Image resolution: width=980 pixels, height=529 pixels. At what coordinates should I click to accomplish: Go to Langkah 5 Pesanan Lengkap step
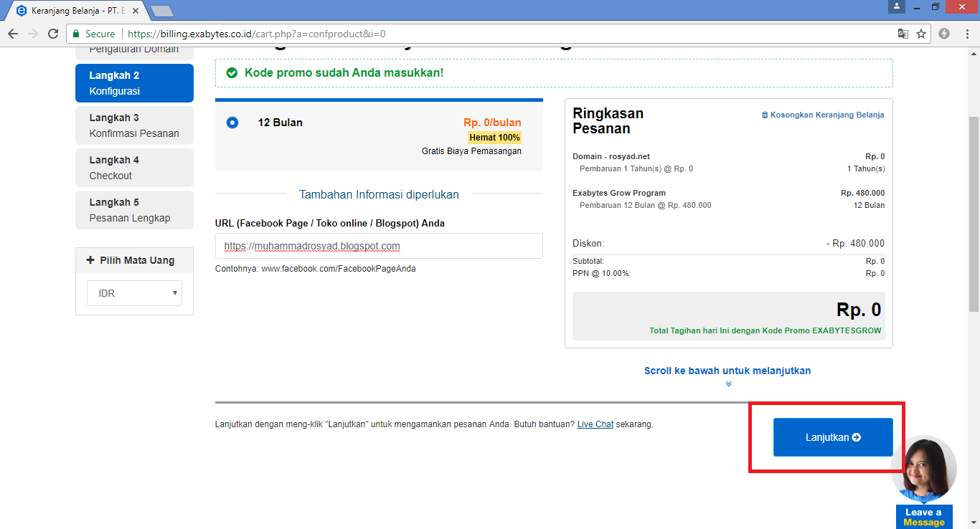point(134,210)
